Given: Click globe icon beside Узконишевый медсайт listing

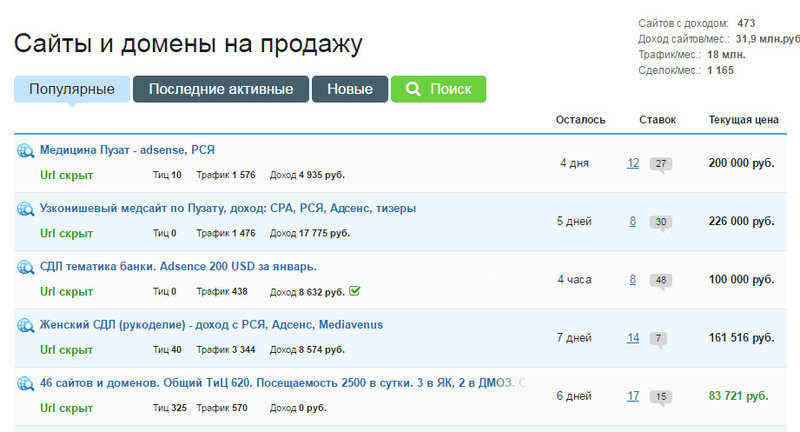Looking at the screenshot, I should coord(25,209).
